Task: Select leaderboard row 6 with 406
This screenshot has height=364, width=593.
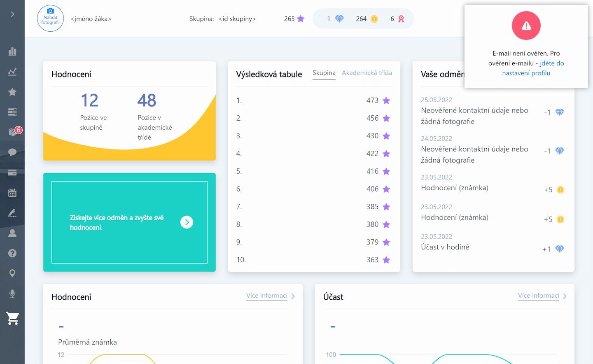Action: [314, 189]
